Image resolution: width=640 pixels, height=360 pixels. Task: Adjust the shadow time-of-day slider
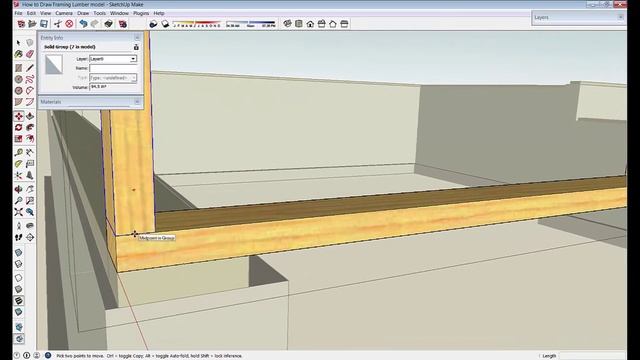(251, 24)
